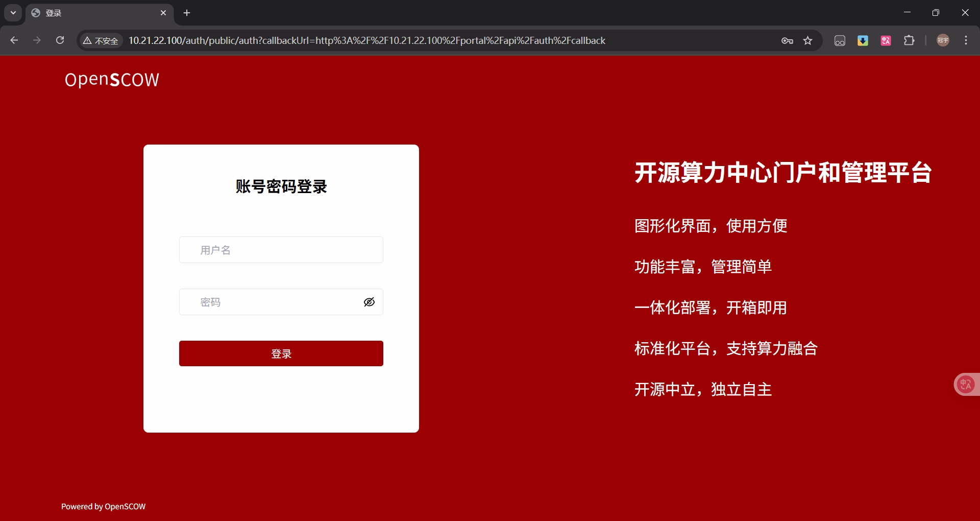The height and width of the screenshot is (521, 980).
Task: Click the OpenSCOW logo
Action: (x=111, y=79)
